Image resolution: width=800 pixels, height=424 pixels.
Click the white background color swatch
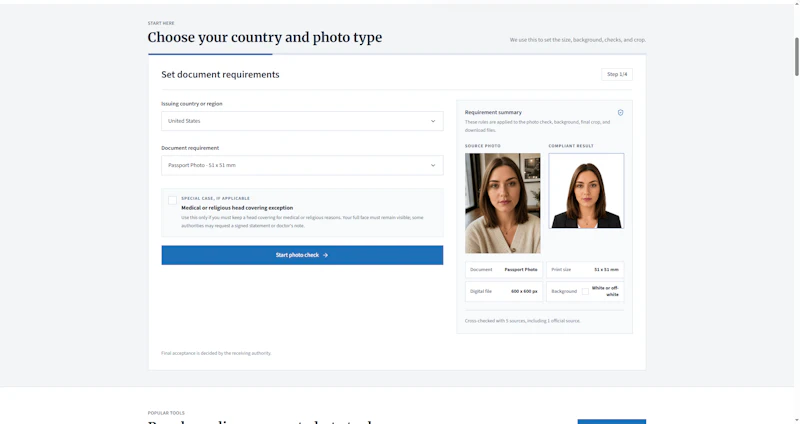[585, 291]
